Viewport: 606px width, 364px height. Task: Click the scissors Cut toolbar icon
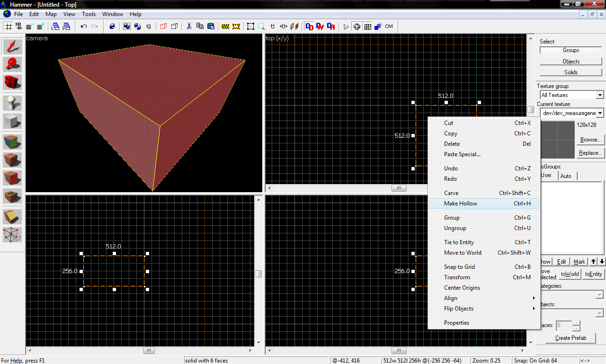[x=189, y=27]
